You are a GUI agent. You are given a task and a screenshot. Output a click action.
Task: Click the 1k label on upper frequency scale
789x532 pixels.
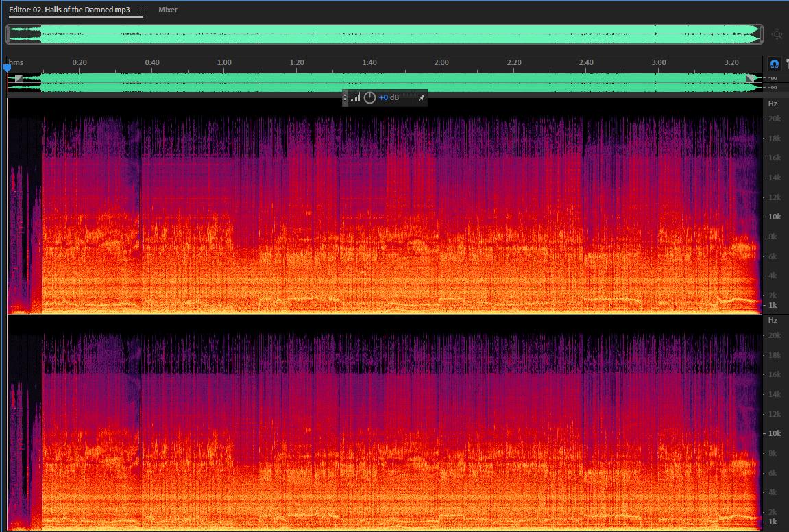click(773, 305)
